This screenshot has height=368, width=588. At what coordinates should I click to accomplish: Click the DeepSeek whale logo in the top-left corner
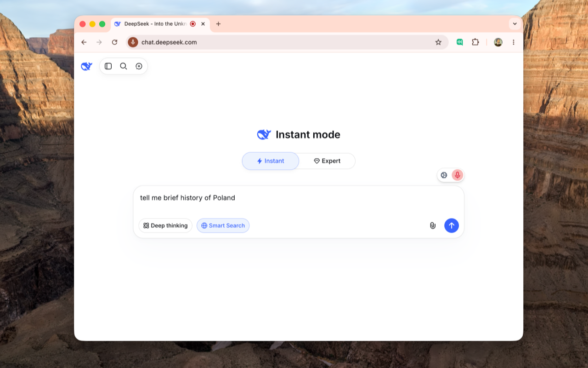(86, 66)
